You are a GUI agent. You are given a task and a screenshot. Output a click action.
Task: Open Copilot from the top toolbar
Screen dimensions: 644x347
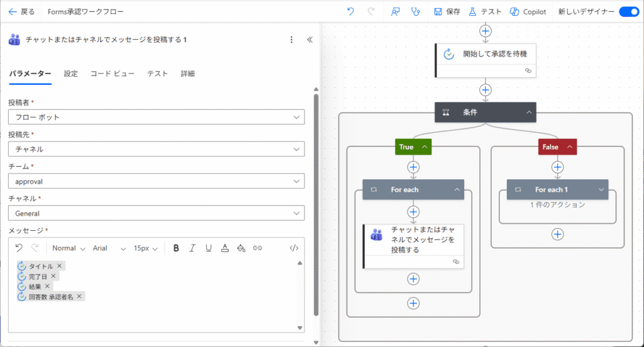(528, 11)
